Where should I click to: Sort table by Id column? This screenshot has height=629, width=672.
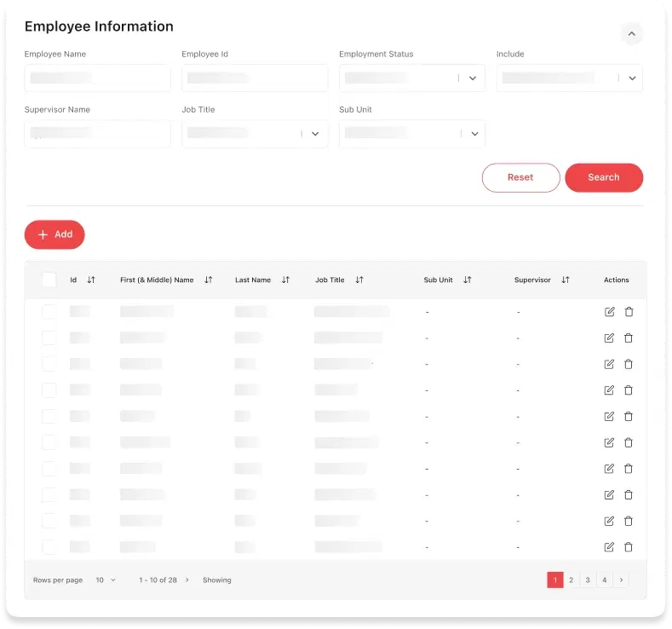coord(91,280)
